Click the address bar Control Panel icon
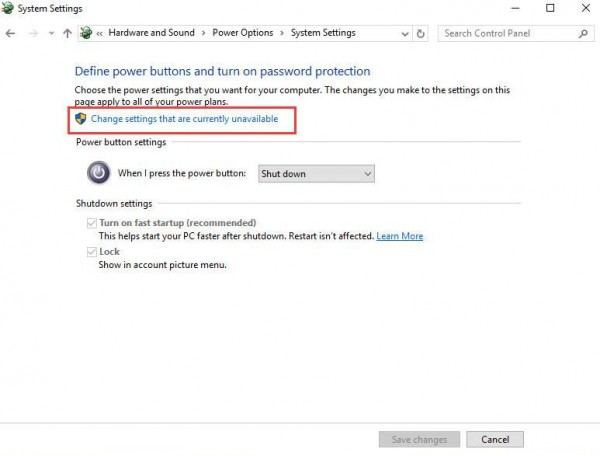Image resolution: width=600 pixels, height=456 pixels. pos(86,33)
